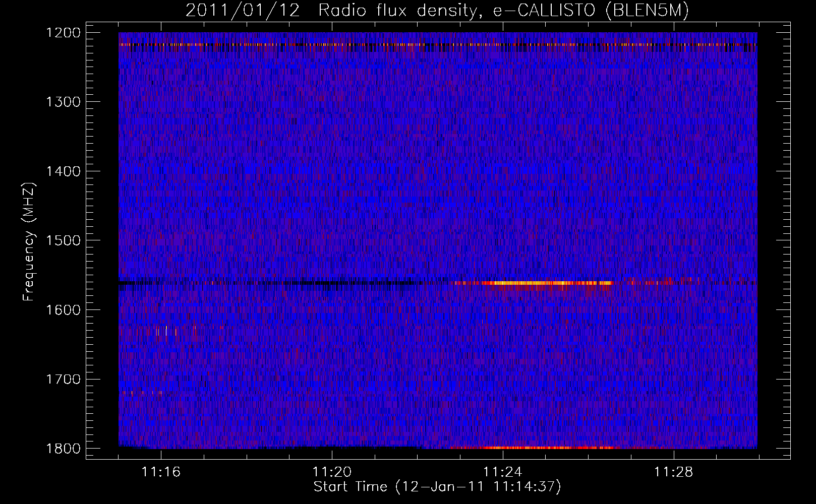Click the orange interference line near 1220 MHz

[438, 44]
